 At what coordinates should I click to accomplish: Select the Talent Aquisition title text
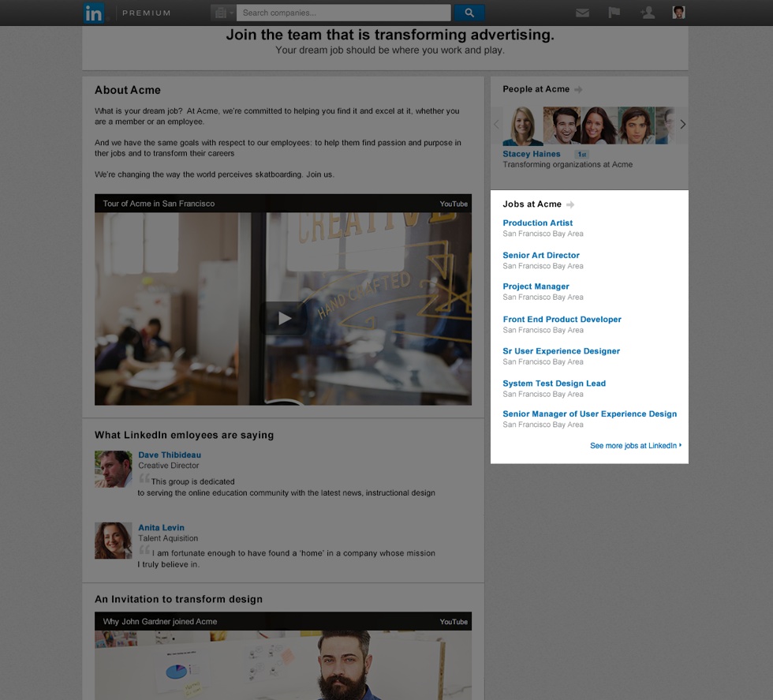(x=168, y=539)
